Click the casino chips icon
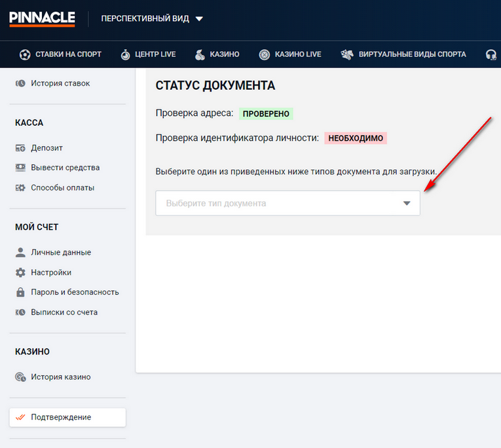 (x=200, y=54)
